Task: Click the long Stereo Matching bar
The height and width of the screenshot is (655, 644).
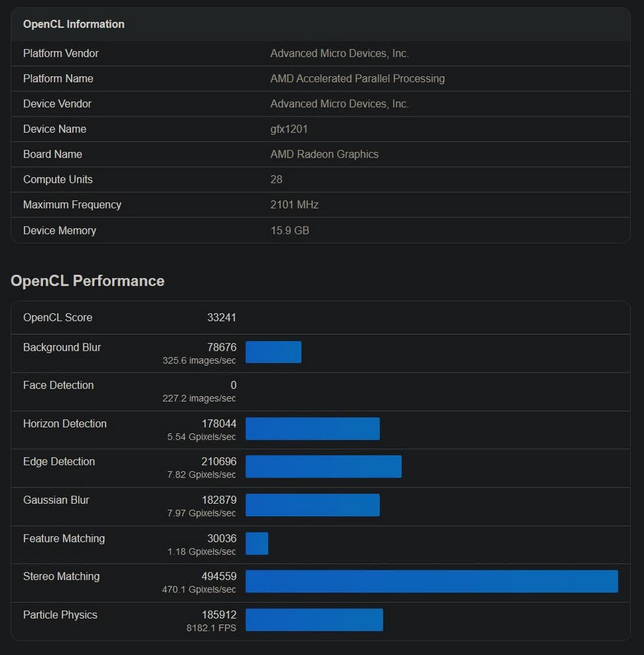Action: point(431,581)
